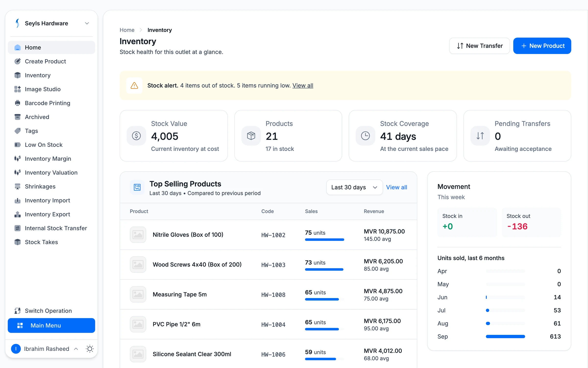Click the Ibrahim Rasheed avatar icon
588x368 pixels.
click(x=16, y=349)
